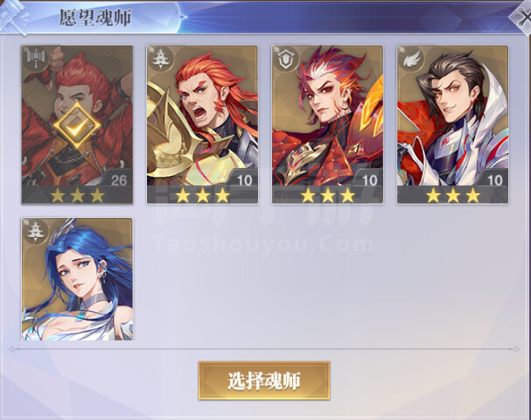This screenshot has height=420, width=531.
Task: Click the level 10 badge on orange-haired warrior
Action: tap(243, 179)
